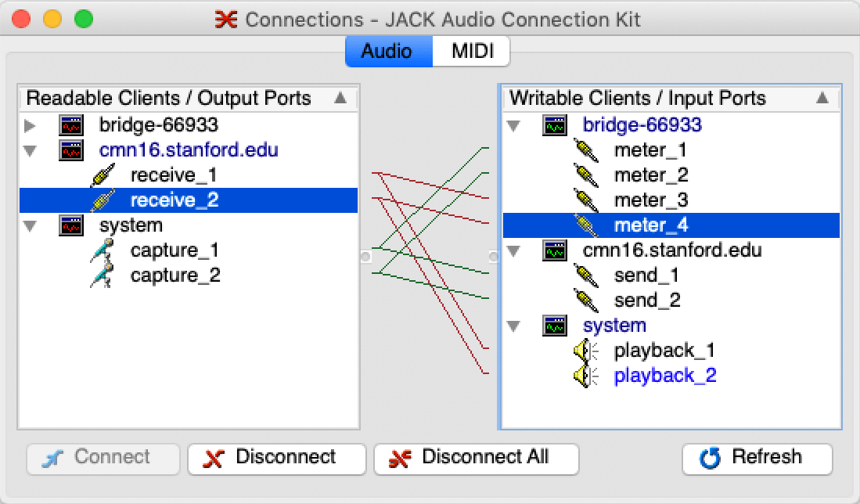Screen dimensions: 860x504
Task: Select meter_2 input port
Action: [x=652, y=175]
